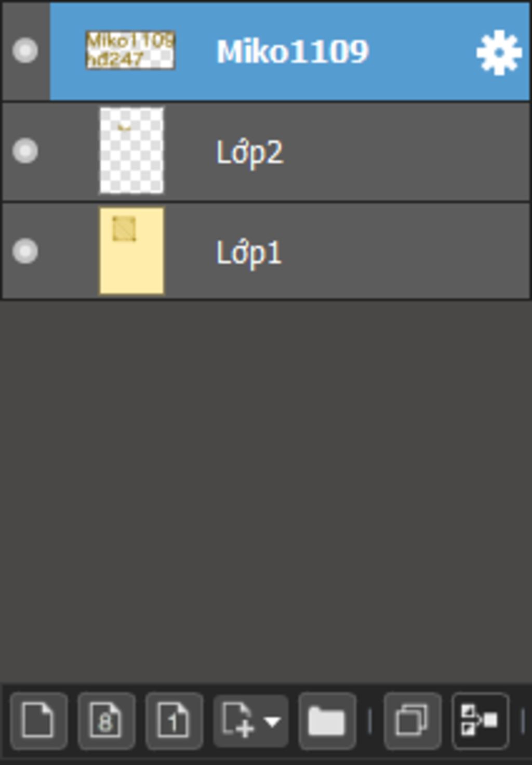Merge the layer down using merge icon
The height and width of the screenshot is (765, 532).
pos(480,720)
